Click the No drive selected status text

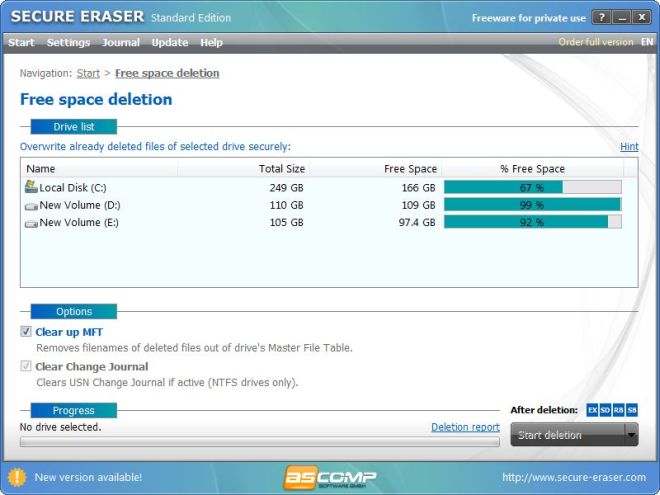pyautogui.click(x=61, y=427)
